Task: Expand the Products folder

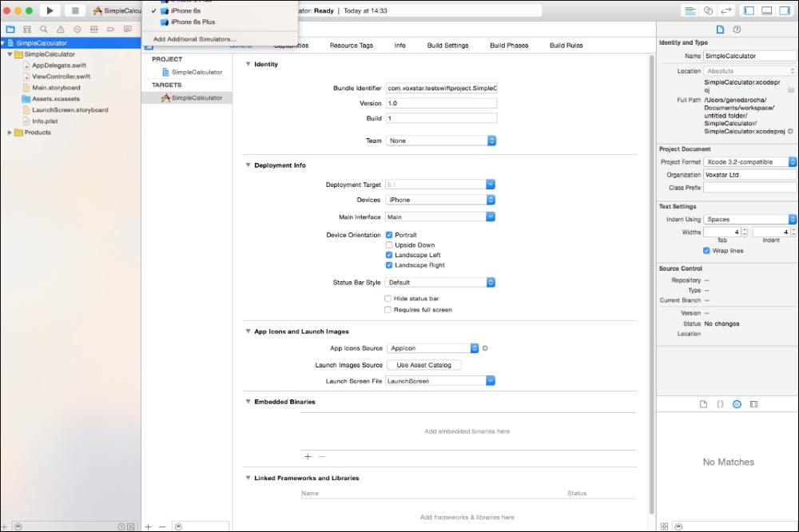Action: click(10, 133)
